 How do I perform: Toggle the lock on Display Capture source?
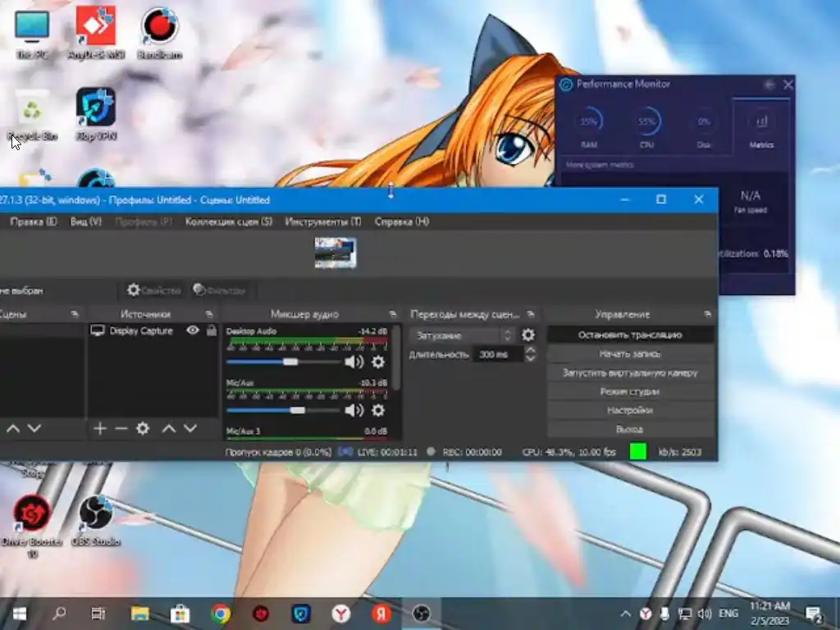point(212,330)
